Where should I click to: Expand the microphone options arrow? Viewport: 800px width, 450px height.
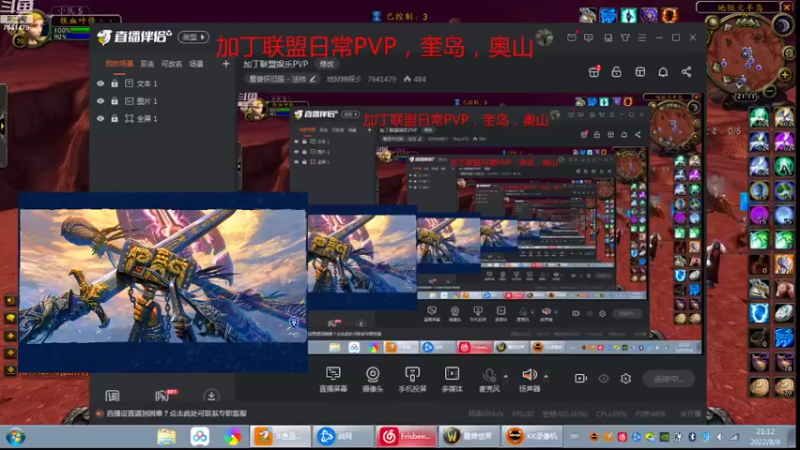pyautogui.click(x=505, y=377)
